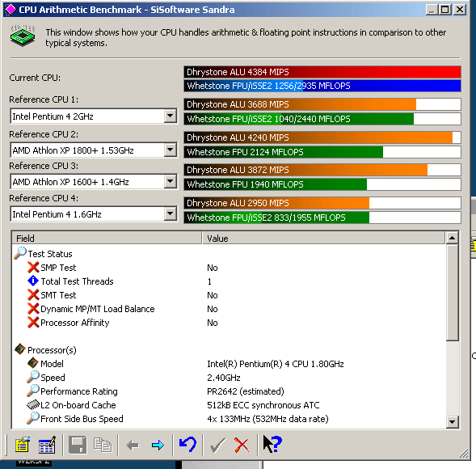Click the list's scroll down arrow

pyautogui.click(x=452, y=421)
